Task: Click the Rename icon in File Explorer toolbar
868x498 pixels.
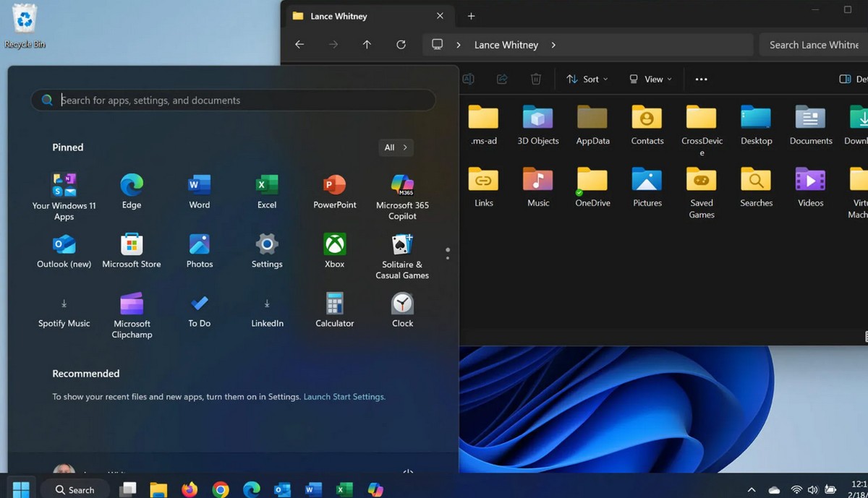Action: pyautogui.click(x=468, y=79)
